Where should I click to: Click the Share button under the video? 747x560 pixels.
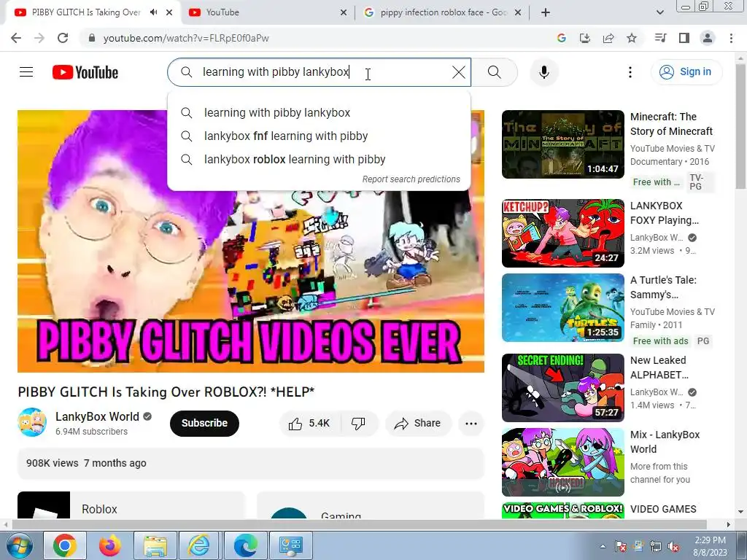click(418, 424)
